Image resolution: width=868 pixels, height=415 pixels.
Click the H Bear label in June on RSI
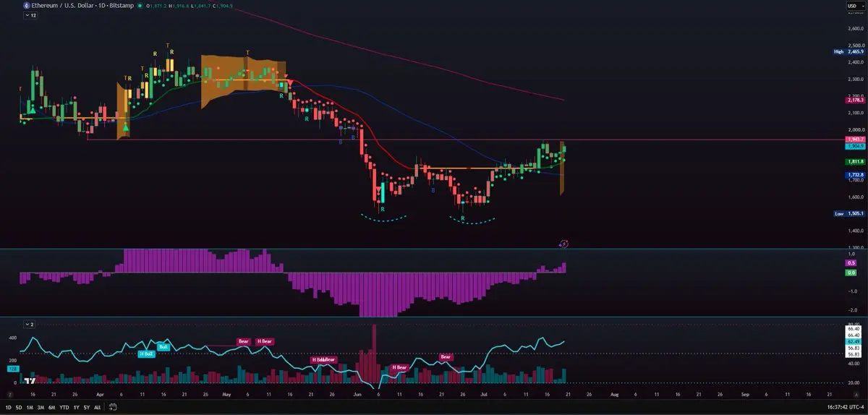click(x=399, y=367)
